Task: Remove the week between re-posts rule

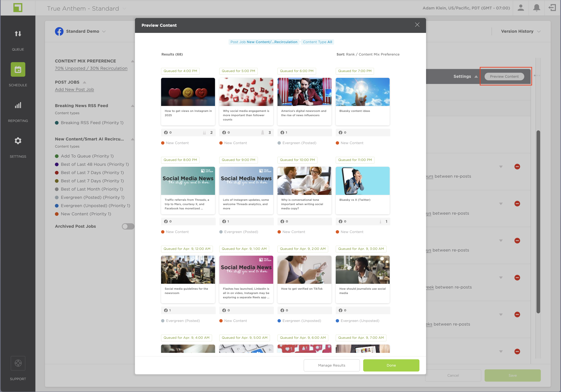Action: click(x=517, y=278)
